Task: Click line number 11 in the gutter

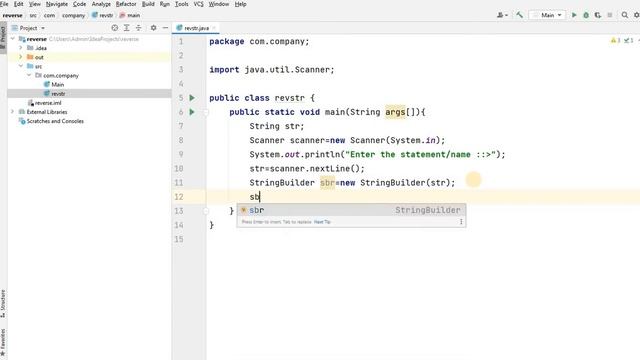Action: click(x=179, y=182)
